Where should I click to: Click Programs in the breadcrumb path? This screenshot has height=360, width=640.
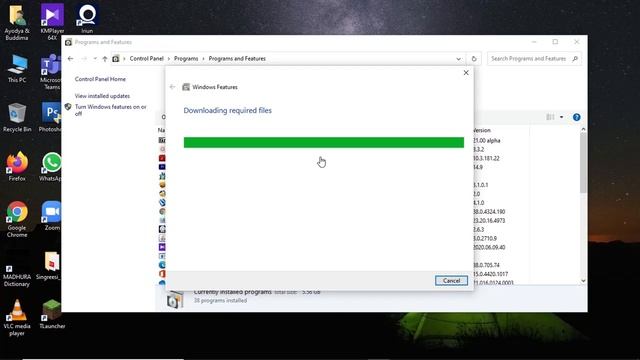coord(186,59)
